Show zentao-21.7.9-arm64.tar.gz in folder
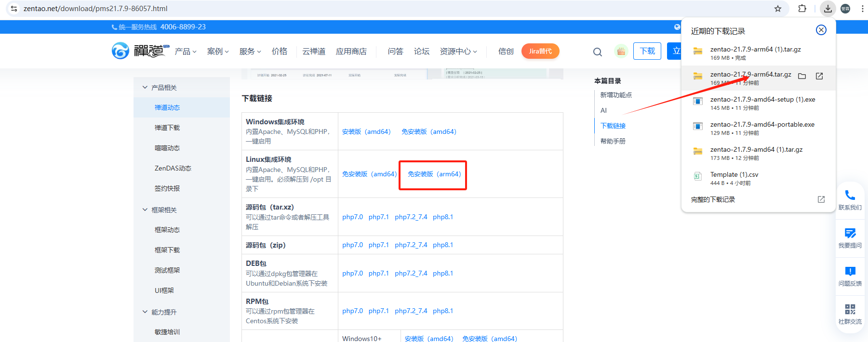 click(802, 76)
